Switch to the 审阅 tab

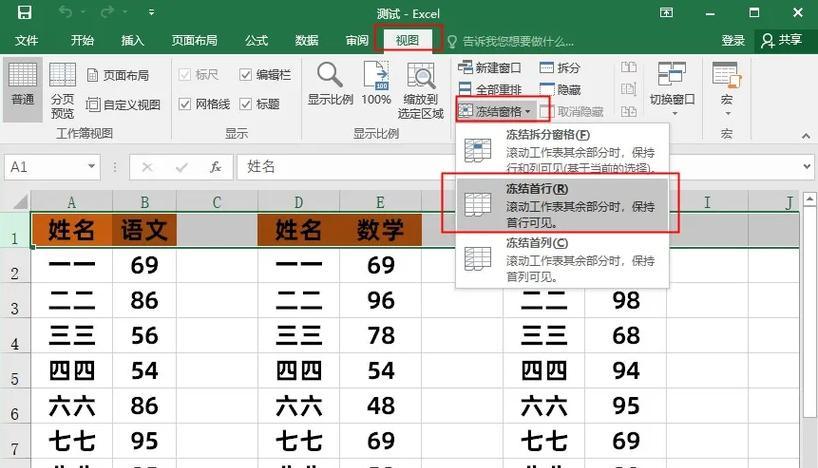click(x=357, y=40)
